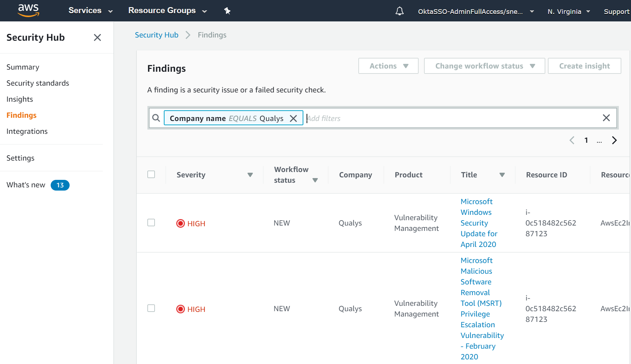Image resolution: width=631 pixels, height=364 pixels.
Task: Click the Security Hub breadcrumb link
Action: (157, 35)
